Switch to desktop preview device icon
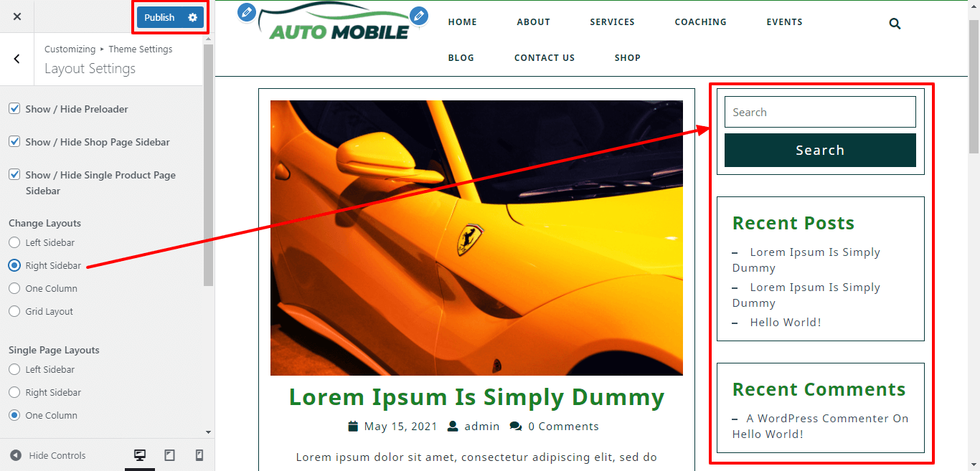980x471 pixels. point(140,455)
